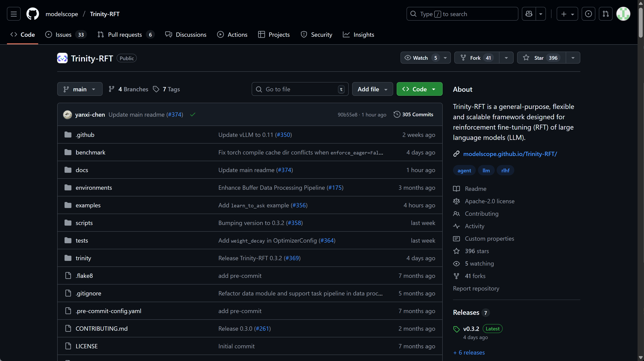This screenshot has height=361, width=644.
Task: Click yanxi-chen's commit author avatar
Action: (x=68, y=115)
